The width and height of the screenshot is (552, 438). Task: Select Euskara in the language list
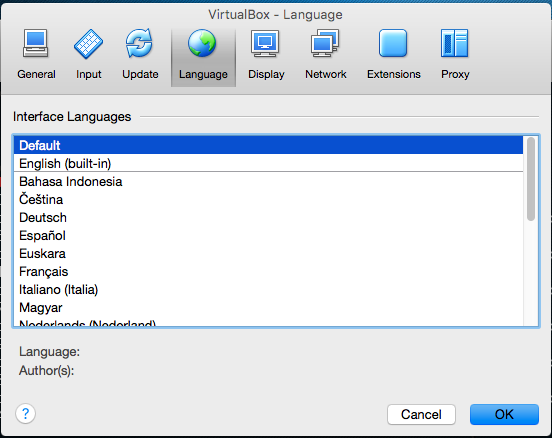(268, 253)
